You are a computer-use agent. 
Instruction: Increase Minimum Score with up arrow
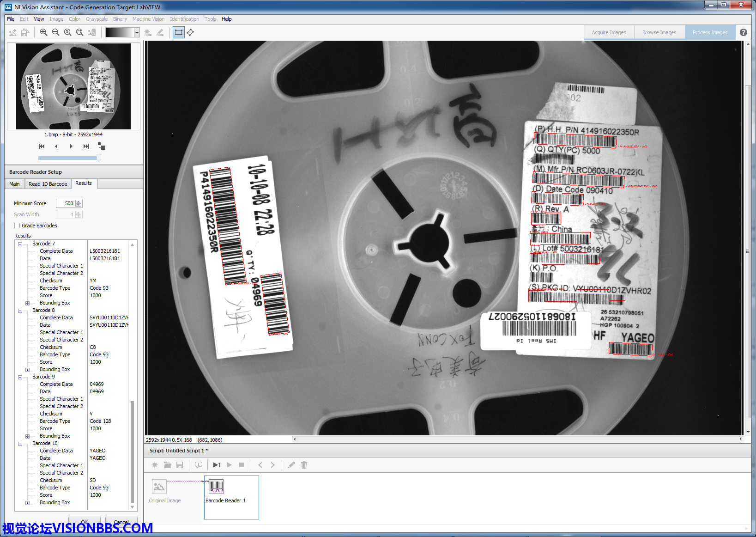click(79, 201)
